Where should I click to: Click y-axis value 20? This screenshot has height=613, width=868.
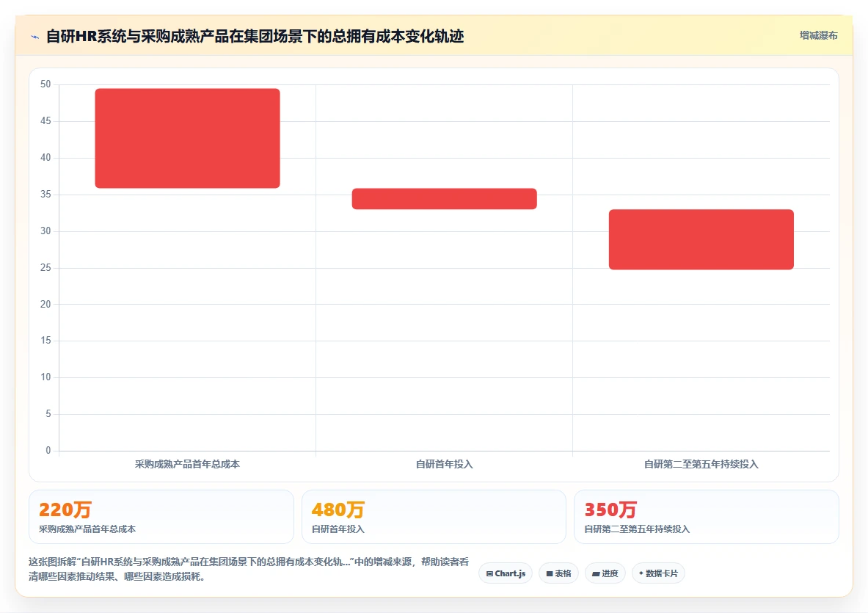pyautogui.click(x=45, y=304)
